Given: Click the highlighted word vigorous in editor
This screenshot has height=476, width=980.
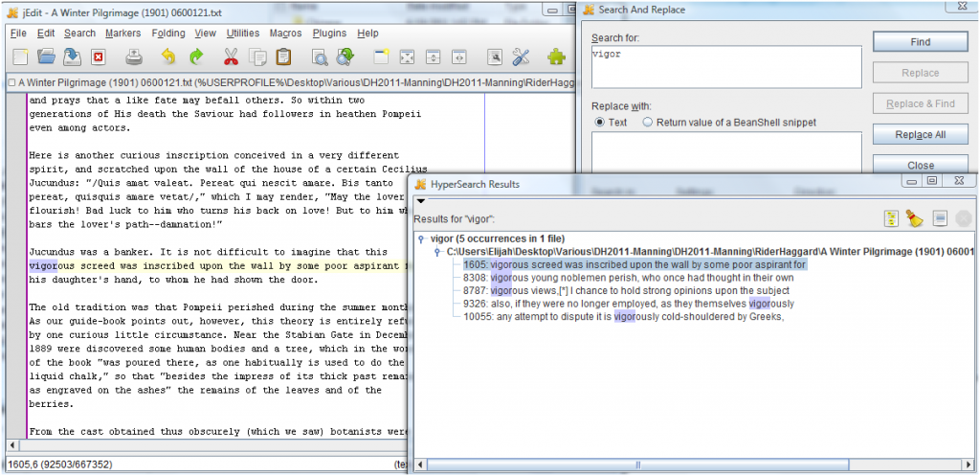Looking at the screenshot, I should 52,266.
